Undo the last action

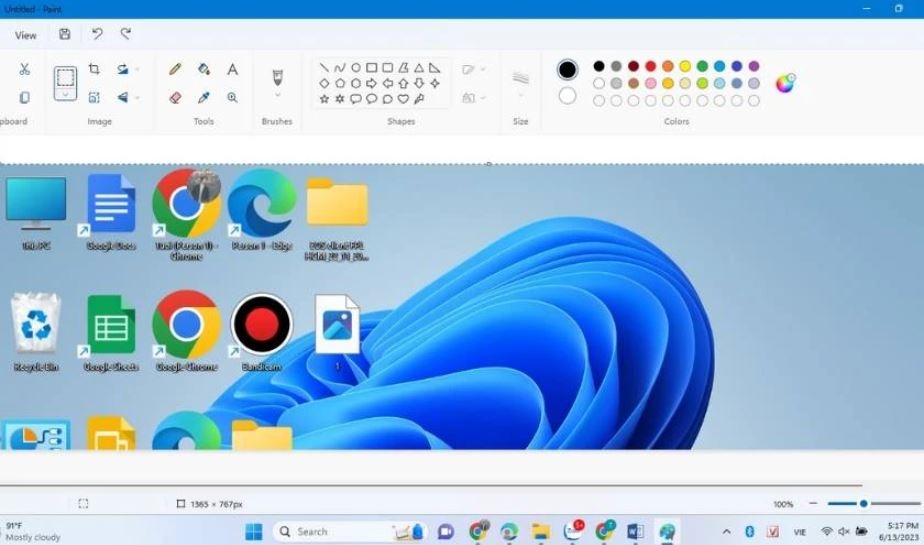click(x=97, y=34)
